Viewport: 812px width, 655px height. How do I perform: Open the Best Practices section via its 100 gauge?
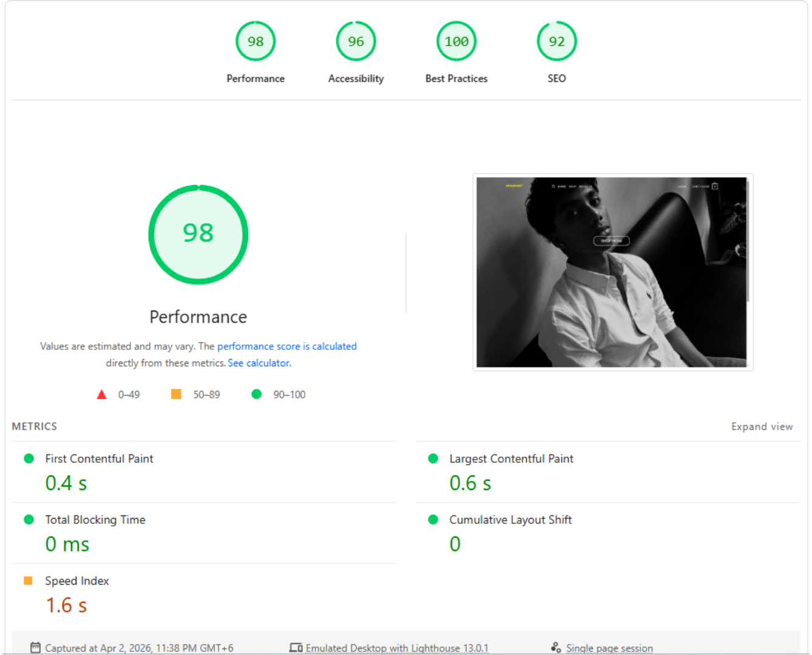click(456, 41)
